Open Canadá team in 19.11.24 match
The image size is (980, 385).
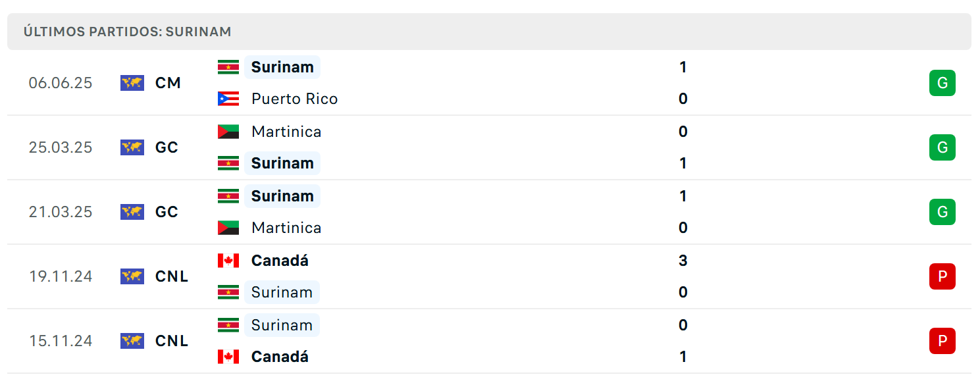(x=280, y=261)
